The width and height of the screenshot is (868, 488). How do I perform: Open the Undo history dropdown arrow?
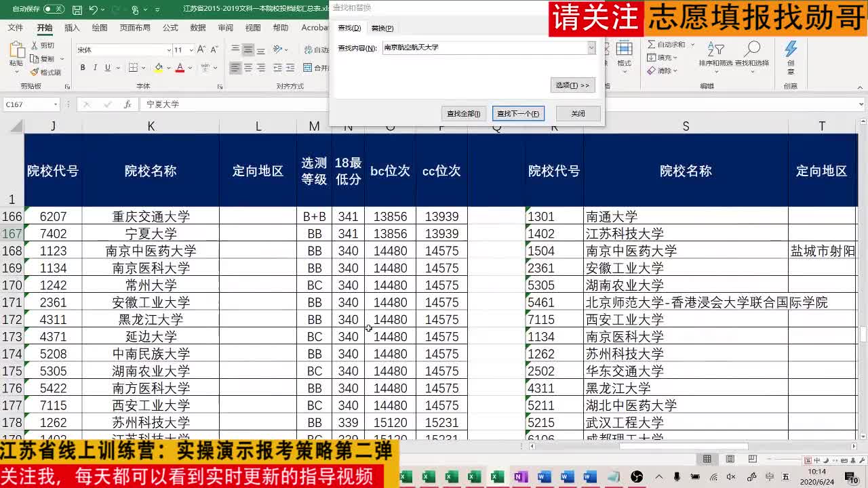coord(102,10)
